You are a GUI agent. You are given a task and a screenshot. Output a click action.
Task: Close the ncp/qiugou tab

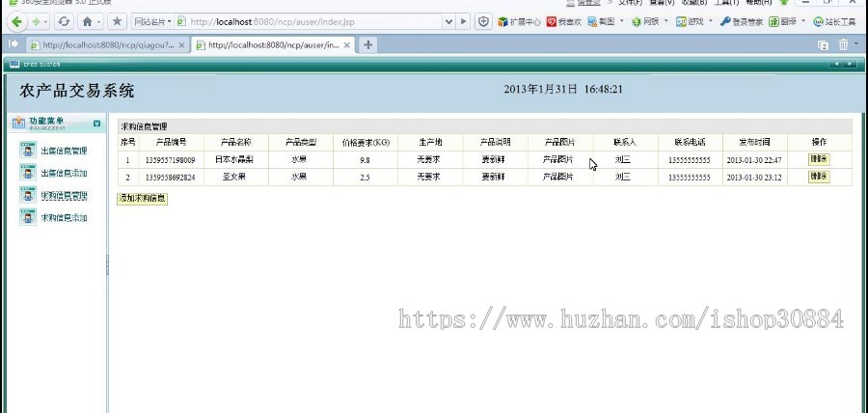(181, 45)
